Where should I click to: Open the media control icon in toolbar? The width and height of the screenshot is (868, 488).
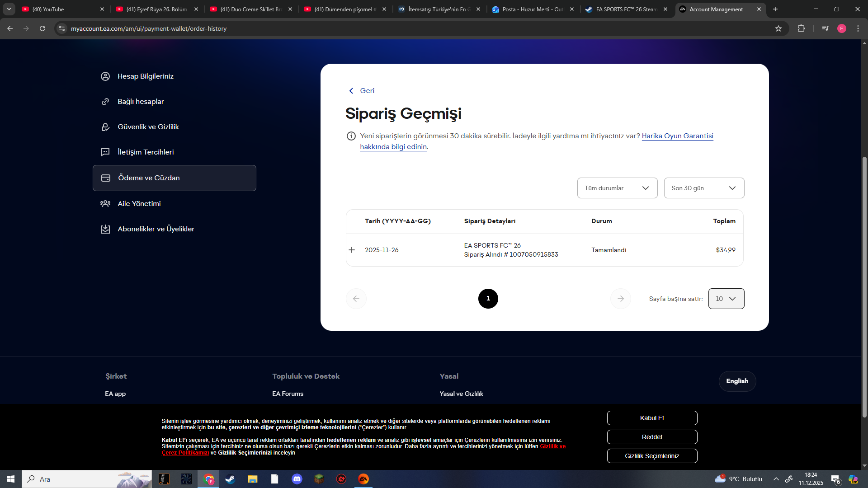(x=826, y=28)
